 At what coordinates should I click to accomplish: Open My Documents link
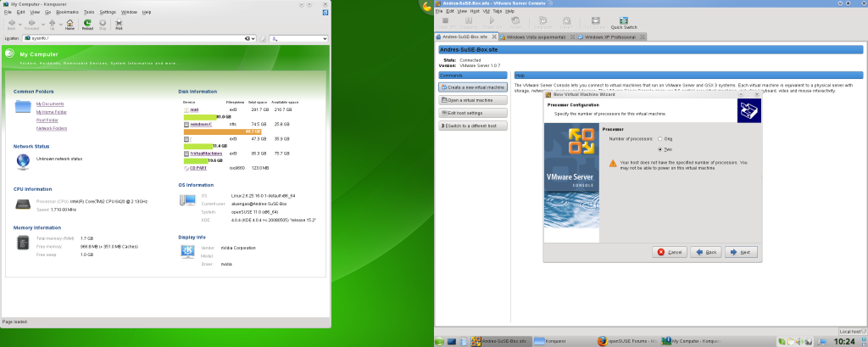[x=50, y=104]
